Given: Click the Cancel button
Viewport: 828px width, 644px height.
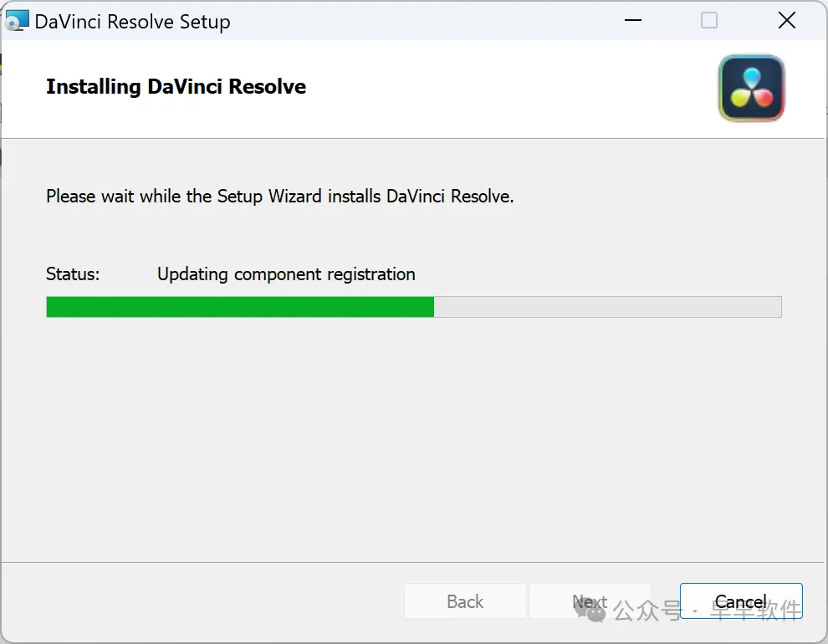Looking at the screenshot, I should click(741, 601).
